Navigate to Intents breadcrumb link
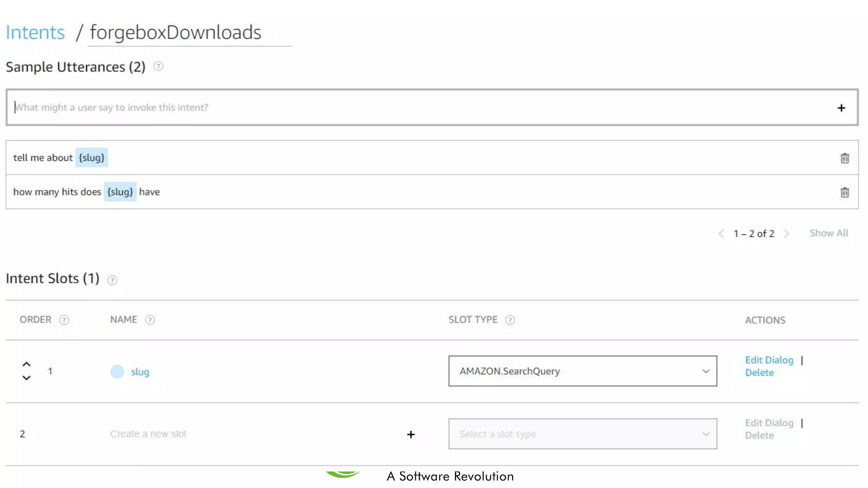The image size is (868, 488). click(x=35, y=33)
